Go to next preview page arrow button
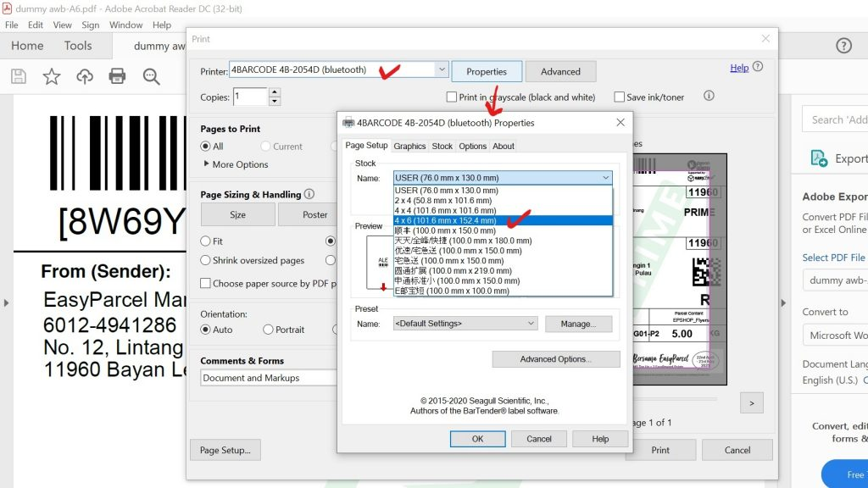 (751, 402)
